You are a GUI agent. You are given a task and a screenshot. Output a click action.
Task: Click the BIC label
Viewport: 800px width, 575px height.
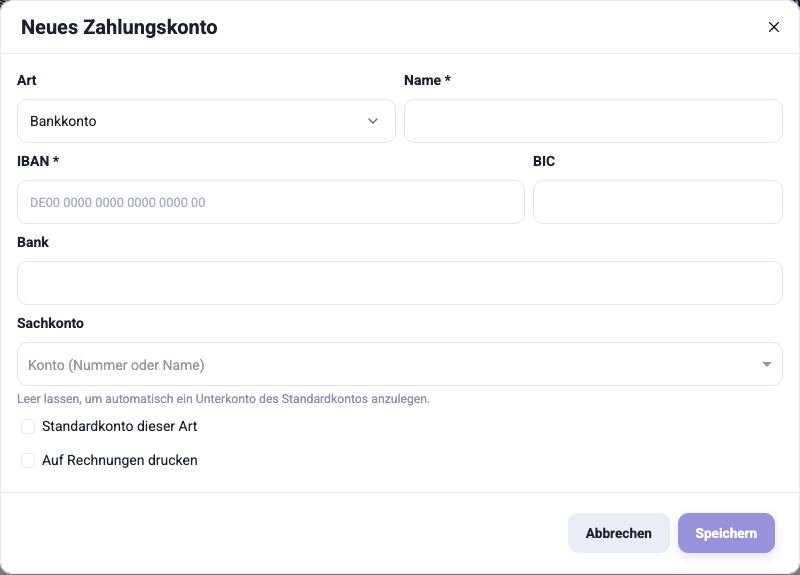pos(544,161)
